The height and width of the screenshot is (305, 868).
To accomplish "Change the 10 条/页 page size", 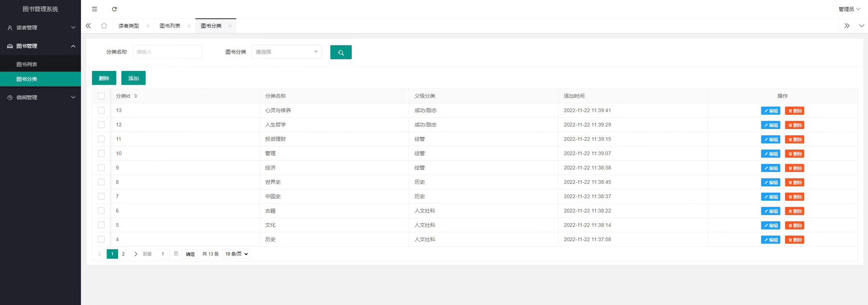I will pyautogui.click(x=237, y=254).
